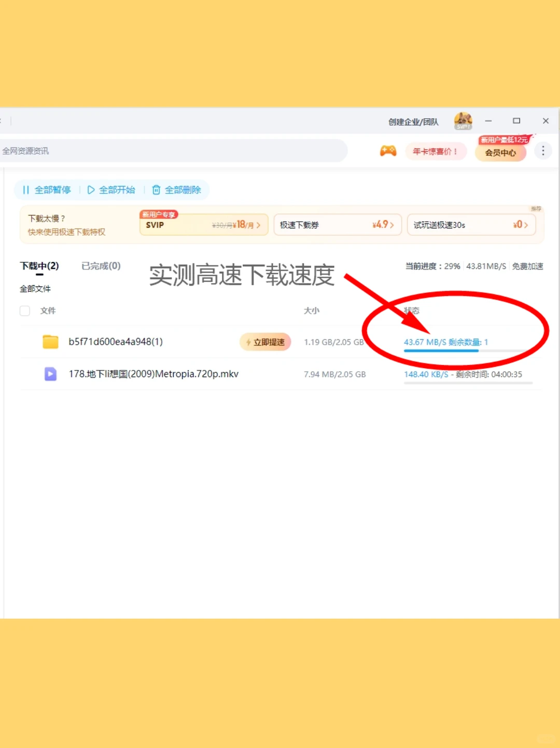The image size is (560, 748).
Task: Open the 全部文件 section
Action: pos(34,289)
